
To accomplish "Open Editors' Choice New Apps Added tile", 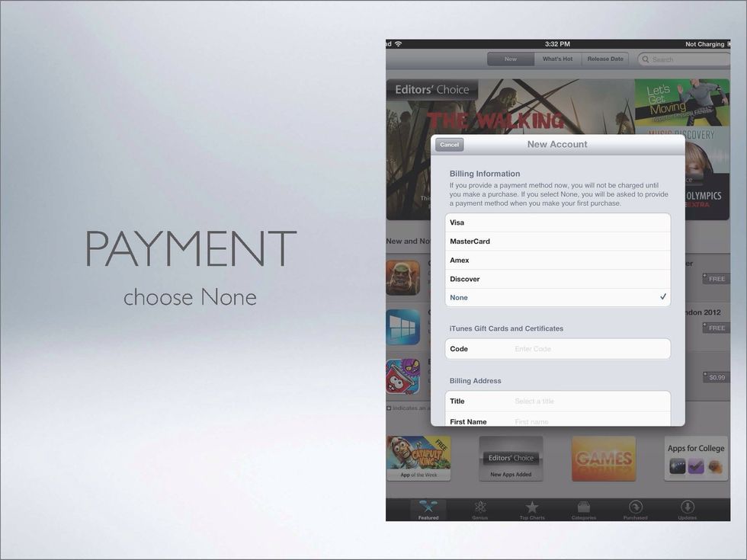I will click(x=511, y=458).
